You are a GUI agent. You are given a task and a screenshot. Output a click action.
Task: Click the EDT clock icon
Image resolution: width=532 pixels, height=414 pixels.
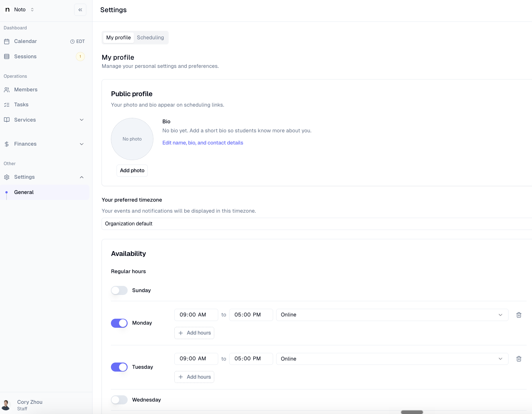click(72, 42)
